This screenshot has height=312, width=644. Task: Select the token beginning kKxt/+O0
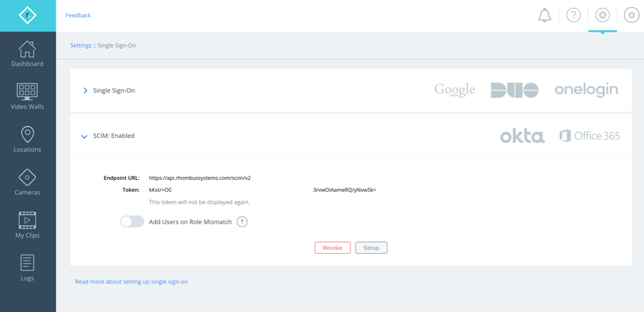tap(160, 190)
